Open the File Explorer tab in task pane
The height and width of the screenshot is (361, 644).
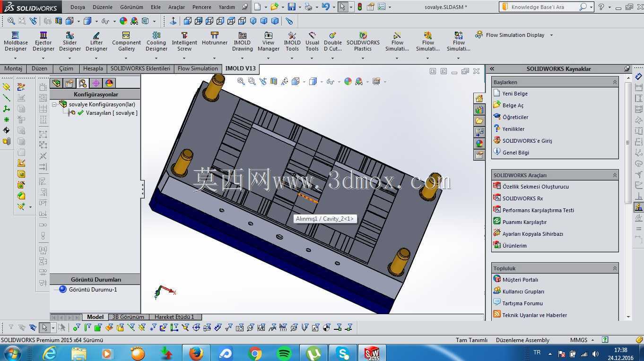[x=479, y=121]
